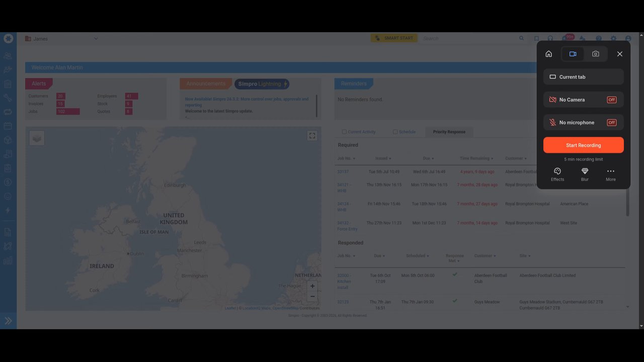644x362 pixels.
Task: Sort Required table by Time Remaining
Action: pyautogui.click(x=476, y=158)
